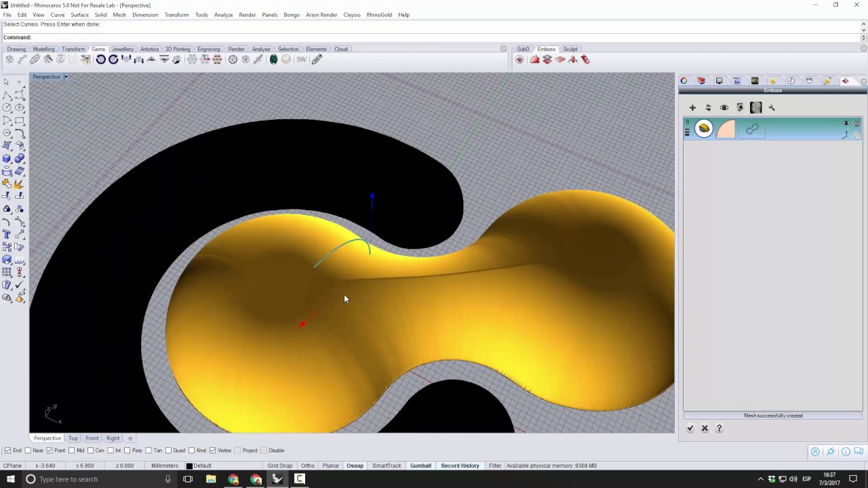This screenshot has height=488, width=868.
Task: Switch to the Sculpt toolbar tab
Action: tap(570, 49)
